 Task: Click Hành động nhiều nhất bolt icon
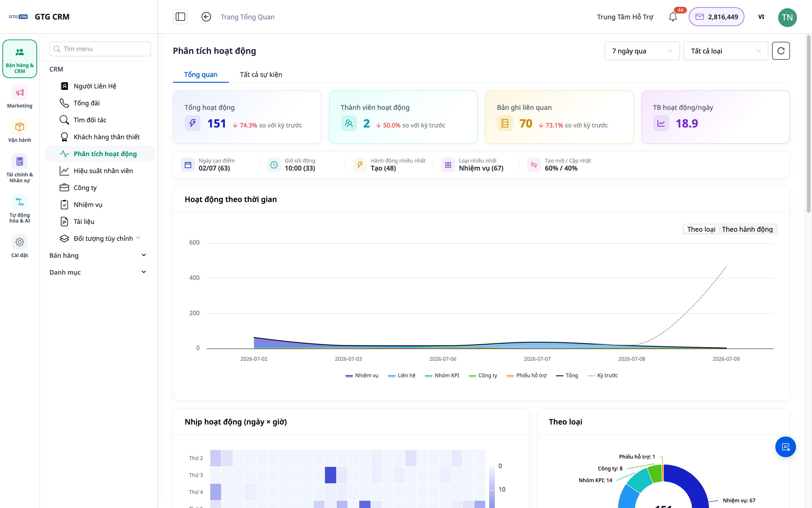360,165
